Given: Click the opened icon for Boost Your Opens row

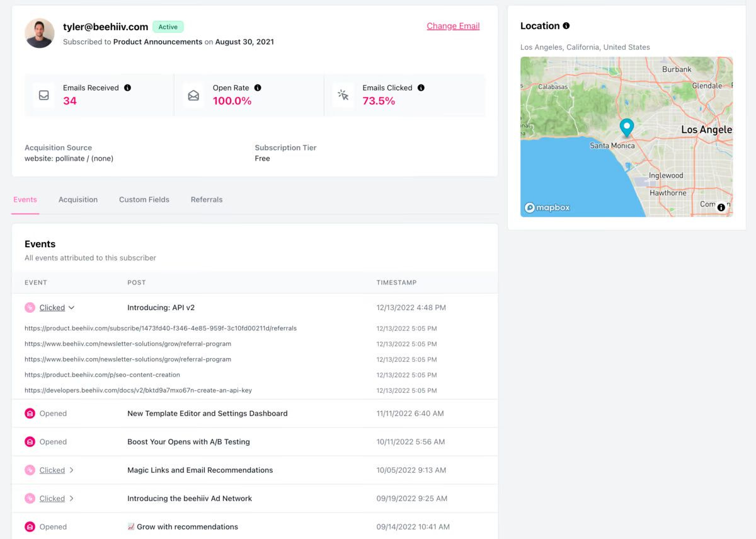Looking at the screenshot, I should point(30,442).
